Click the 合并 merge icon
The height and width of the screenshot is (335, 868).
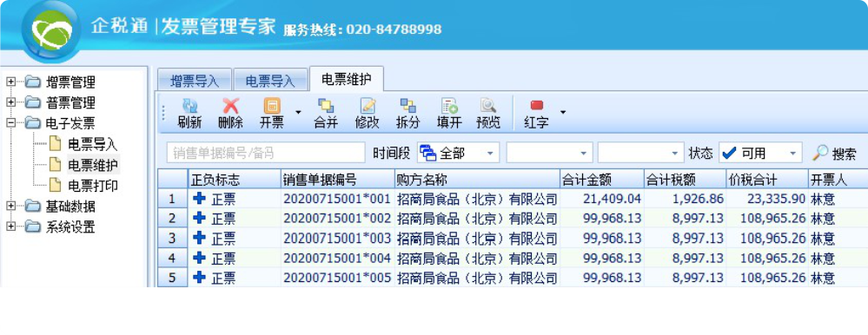pos(326,106)
